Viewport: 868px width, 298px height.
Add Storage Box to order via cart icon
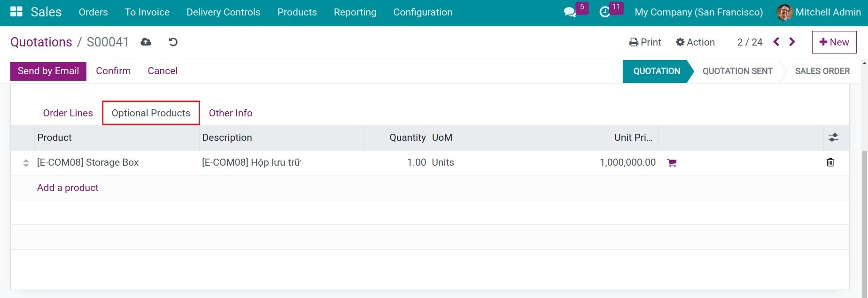pos(672,163)
